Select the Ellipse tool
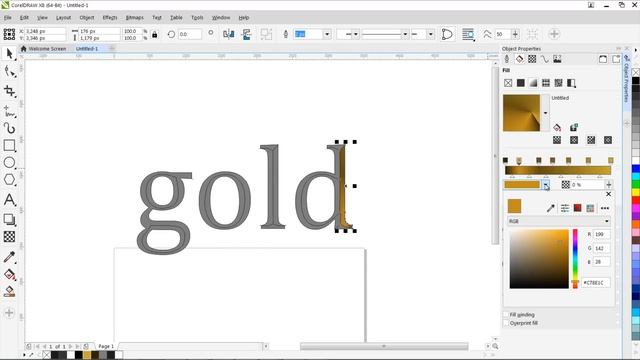The image size is (640, 360). [9, 162]
